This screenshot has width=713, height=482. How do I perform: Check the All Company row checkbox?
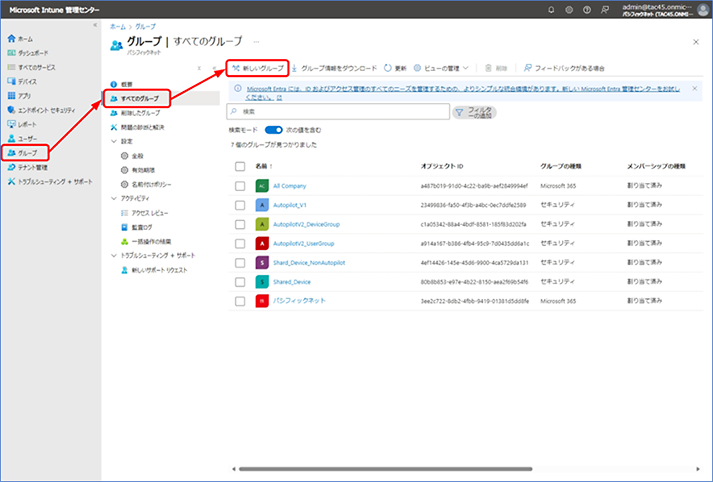(240, 186)
